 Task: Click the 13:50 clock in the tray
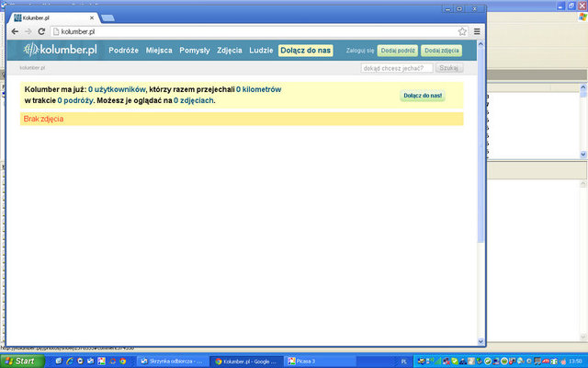coord(575,362)
